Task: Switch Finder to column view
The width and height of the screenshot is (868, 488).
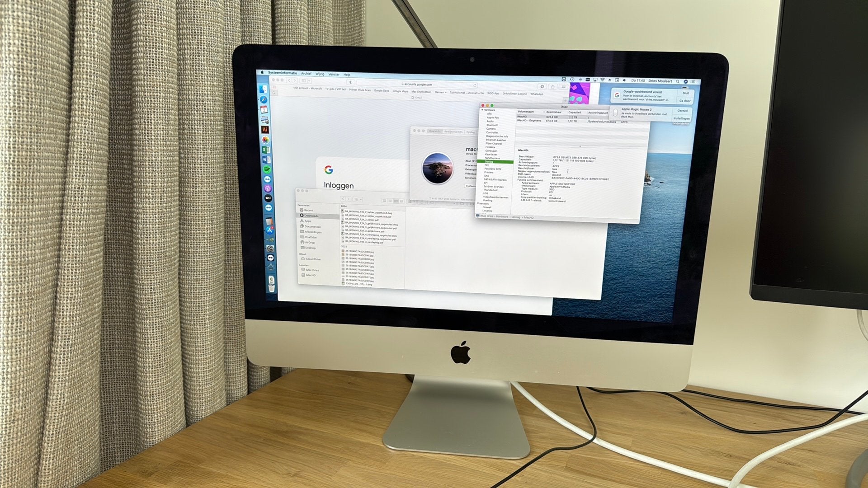Action: pyautogui.click(x=396, y=201)
